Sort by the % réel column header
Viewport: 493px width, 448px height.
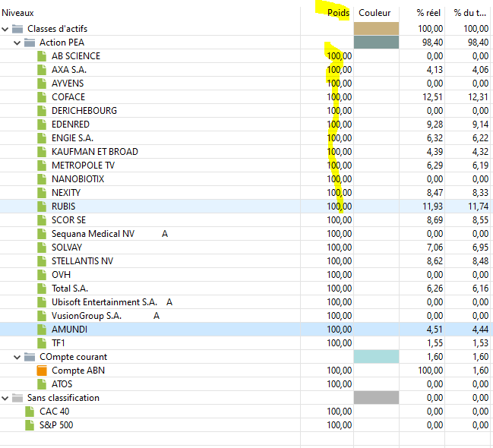428,13
